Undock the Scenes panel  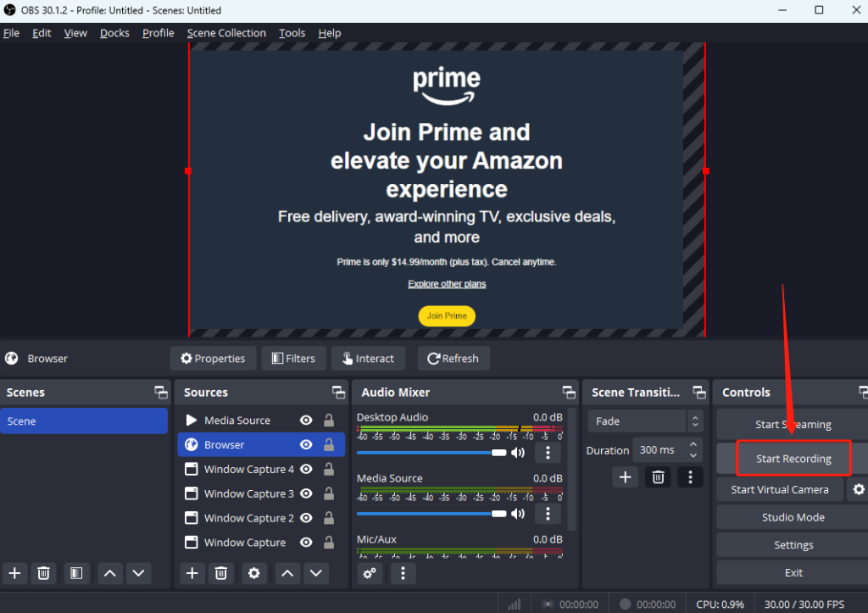point(161,392)
